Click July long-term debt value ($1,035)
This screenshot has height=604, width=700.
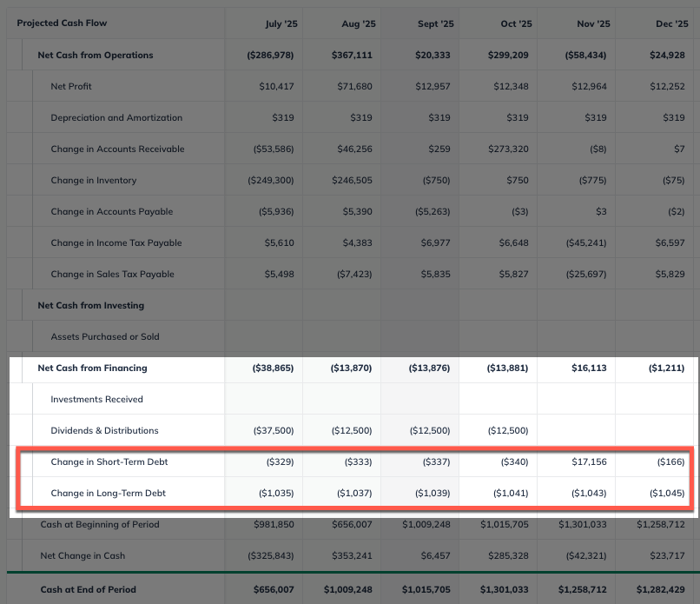click(x=276, y=493)
